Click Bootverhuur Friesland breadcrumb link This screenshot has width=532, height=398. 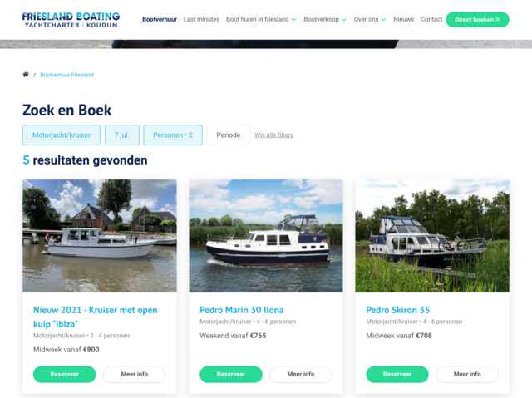(x=66, y=75)
